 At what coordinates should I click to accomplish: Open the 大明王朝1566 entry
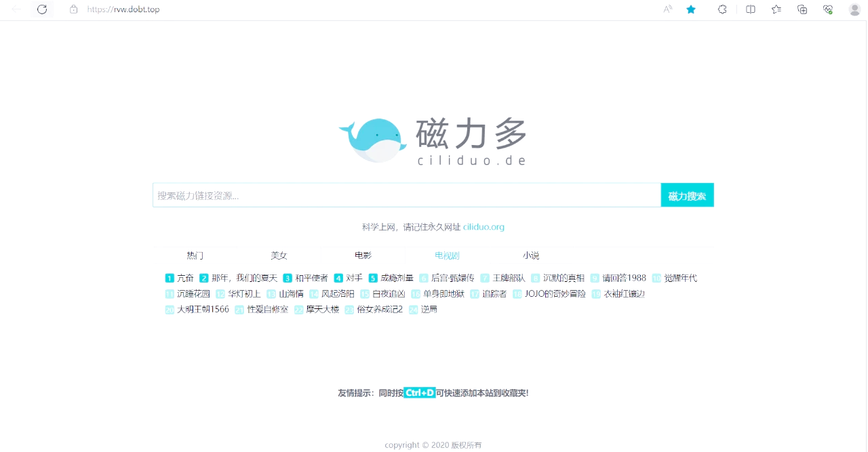click(203, 310)
